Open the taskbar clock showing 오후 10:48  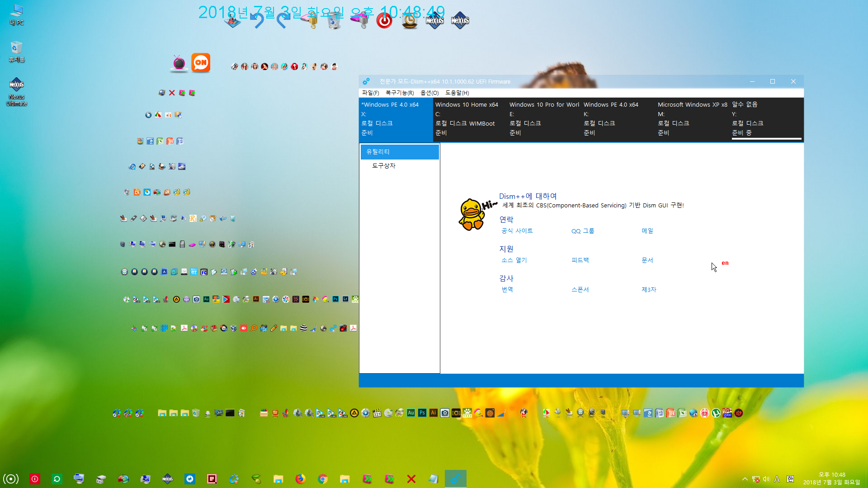tap(832, 479)
